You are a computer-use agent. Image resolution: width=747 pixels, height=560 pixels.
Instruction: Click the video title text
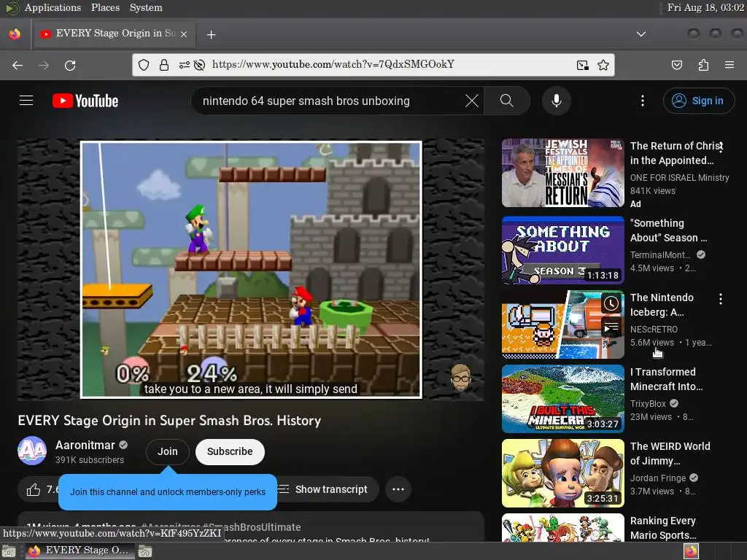coord(169,421)
